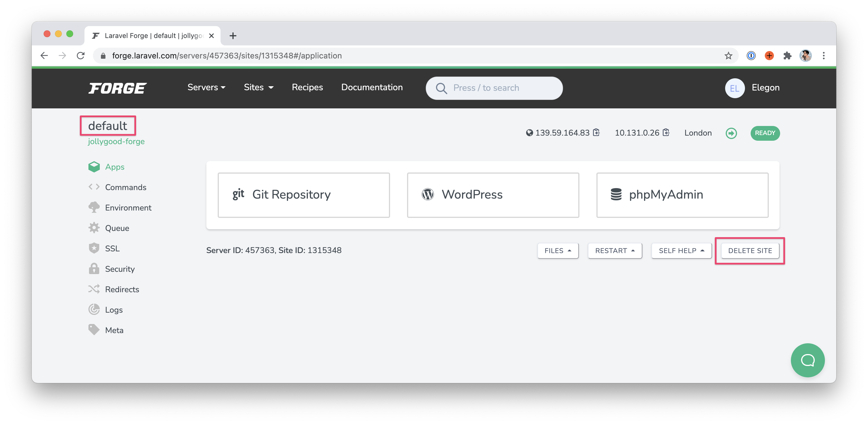
Task: Click the Redirects shuffle icon
Action: (94, 289)
